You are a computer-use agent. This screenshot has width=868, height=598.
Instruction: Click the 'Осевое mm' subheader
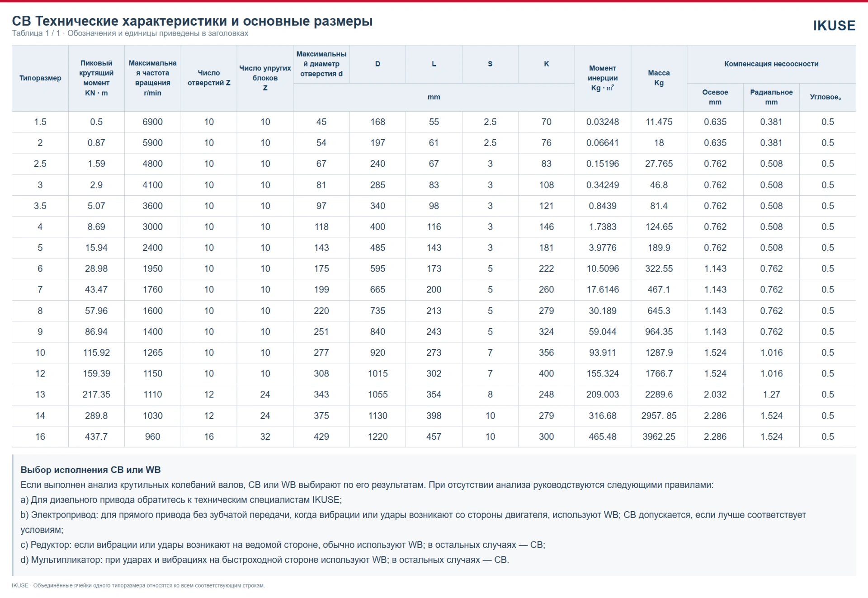pyautogui.click(x=715, y=97)
